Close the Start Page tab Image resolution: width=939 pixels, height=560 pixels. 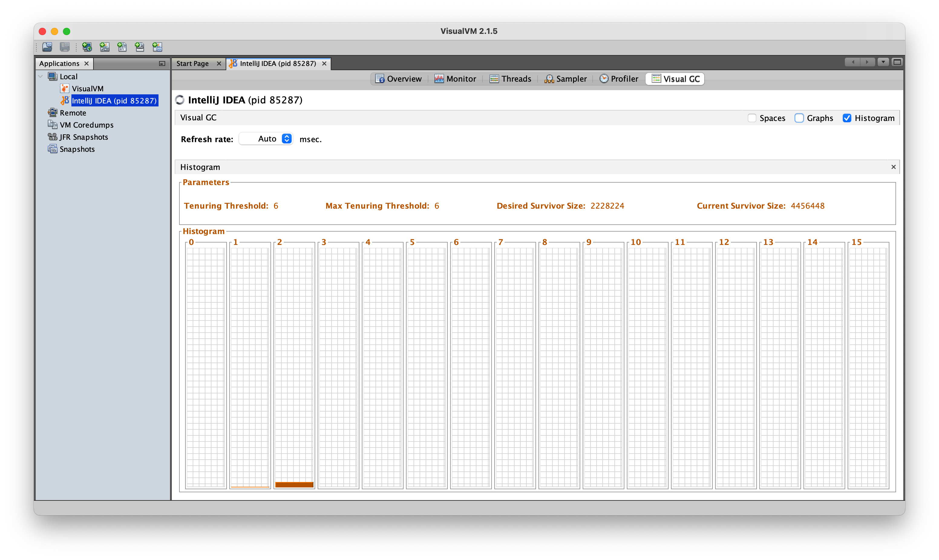pyautogui.click(x=219, y=63)
